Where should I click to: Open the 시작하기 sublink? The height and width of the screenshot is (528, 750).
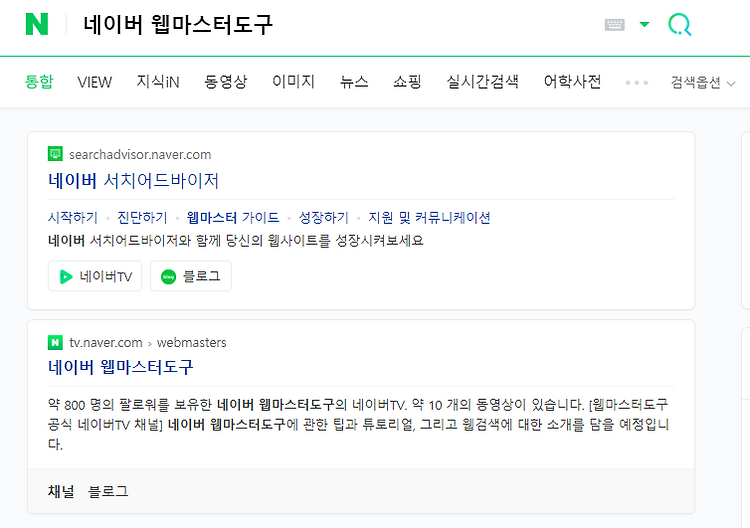pos(73,218)
